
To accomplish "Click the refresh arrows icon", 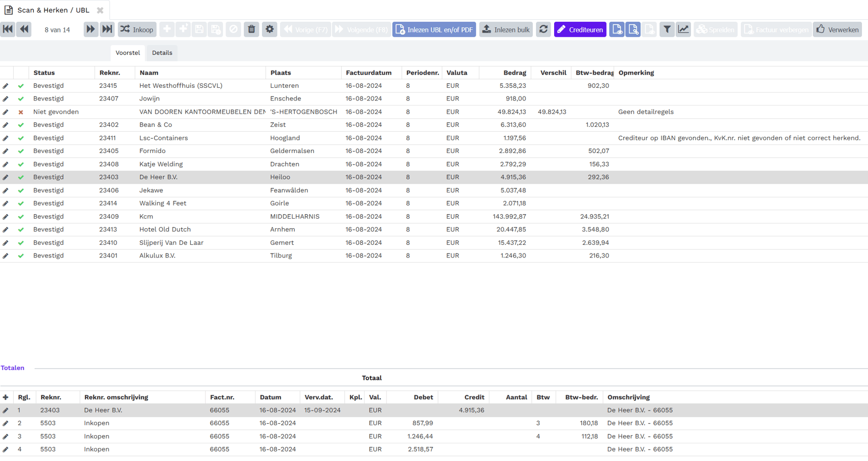I will coord(544,29).
